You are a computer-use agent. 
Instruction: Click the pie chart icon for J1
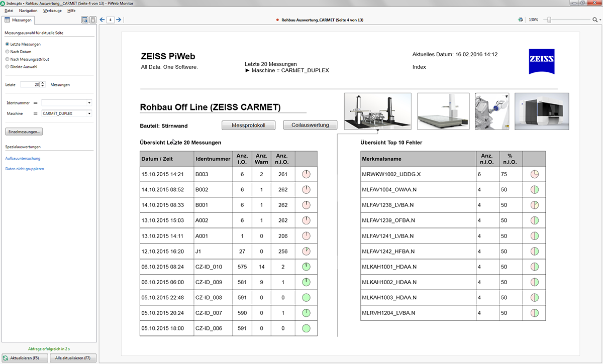(x=306, y=252)
